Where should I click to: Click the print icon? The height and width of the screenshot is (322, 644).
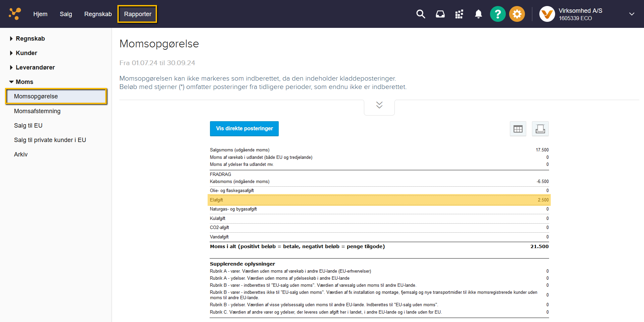(x=540, y=129)
